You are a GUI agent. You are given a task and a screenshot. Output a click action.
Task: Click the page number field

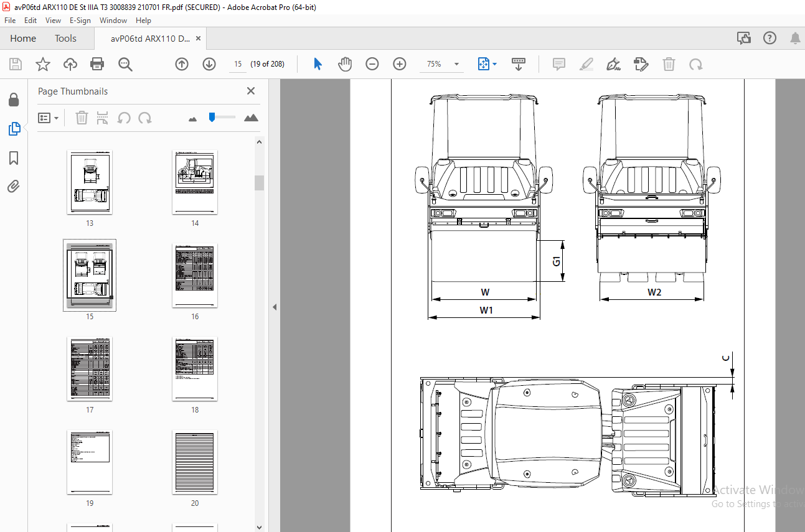(x=238, y=64)
